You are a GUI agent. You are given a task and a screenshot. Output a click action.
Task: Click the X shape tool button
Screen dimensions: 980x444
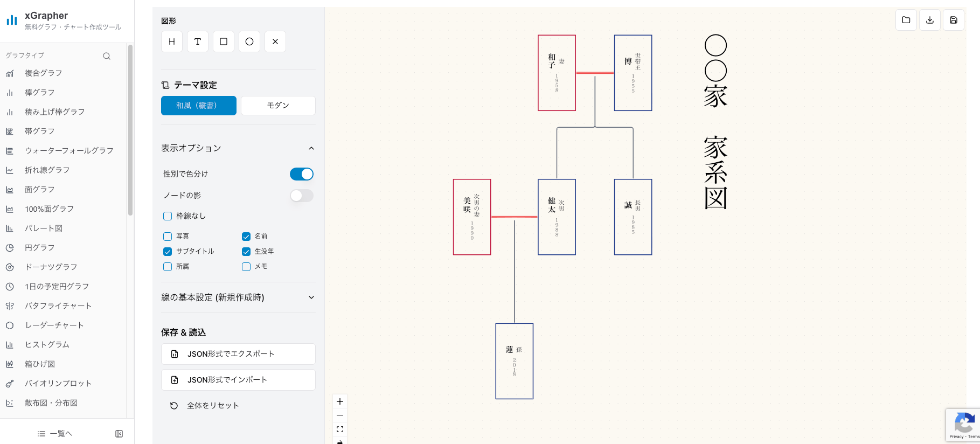tap(275, 41)
